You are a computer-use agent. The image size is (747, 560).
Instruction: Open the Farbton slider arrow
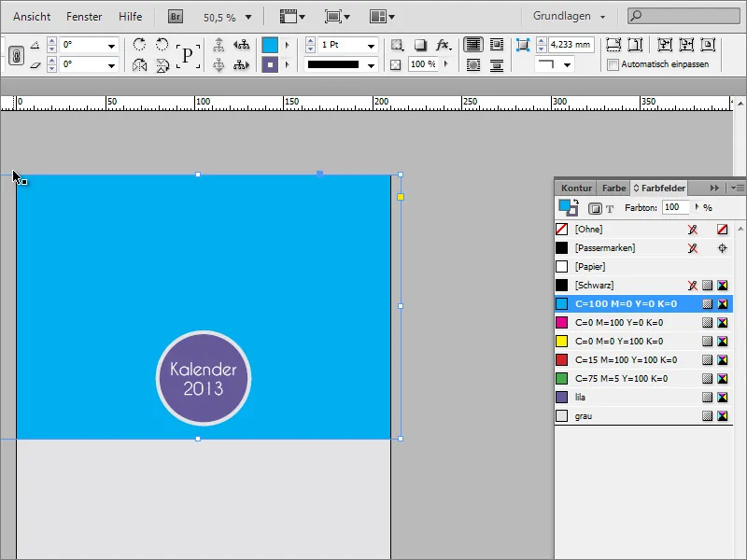pos(697,207)
